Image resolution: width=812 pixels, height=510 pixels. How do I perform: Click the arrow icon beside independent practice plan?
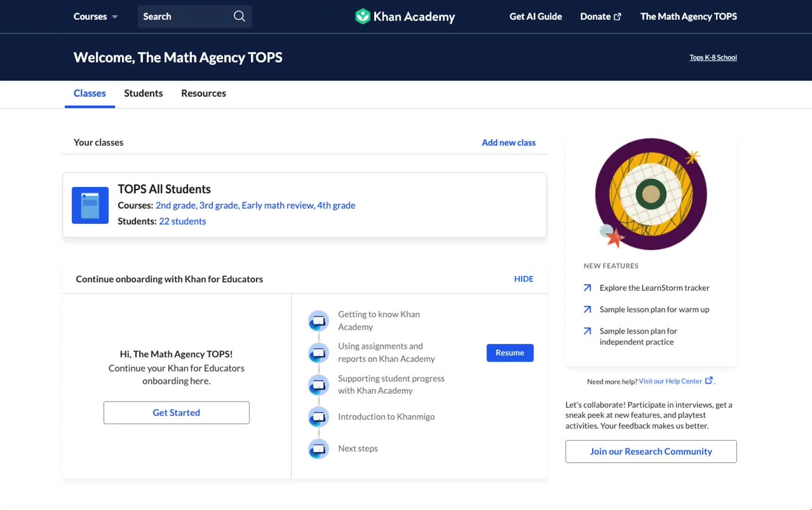point(587,331)
